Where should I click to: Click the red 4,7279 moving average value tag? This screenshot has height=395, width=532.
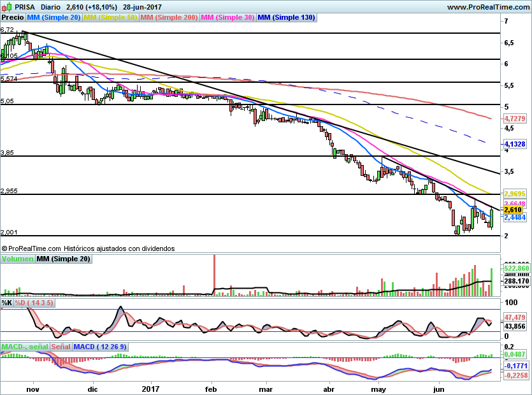click(514, 118)
